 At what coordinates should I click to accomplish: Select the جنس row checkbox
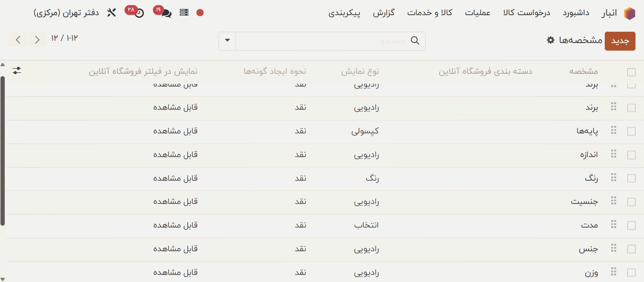point(631,249)
